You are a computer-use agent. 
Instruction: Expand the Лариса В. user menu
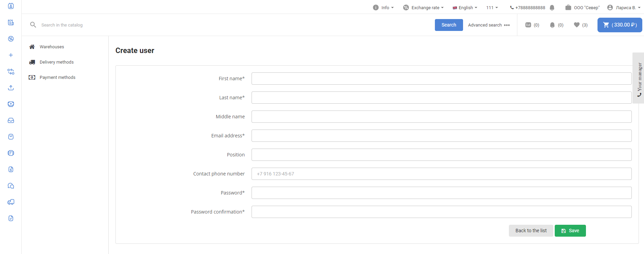pyautogui.click(x=624, y=7)
